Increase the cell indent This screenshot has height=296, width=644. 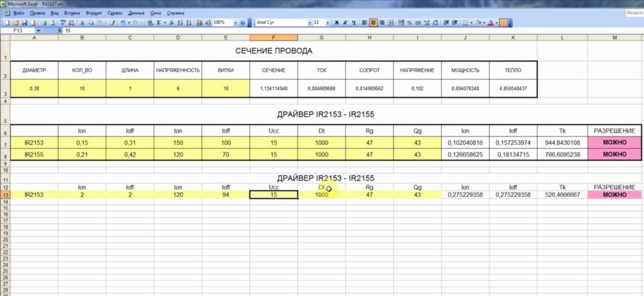click(x=455, y=23)
